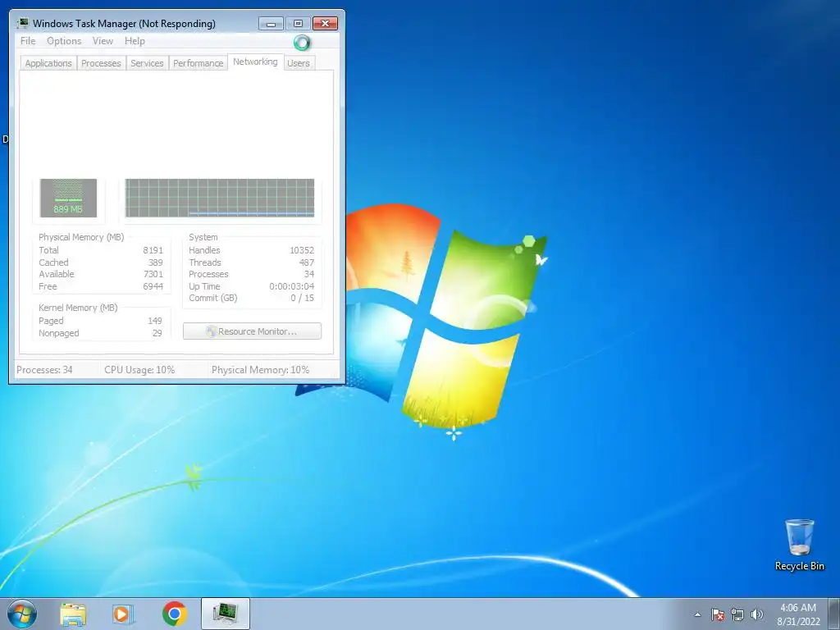Switch to the Services tab
The height and width of the screenshot is (630, 840).
[147, 63]
